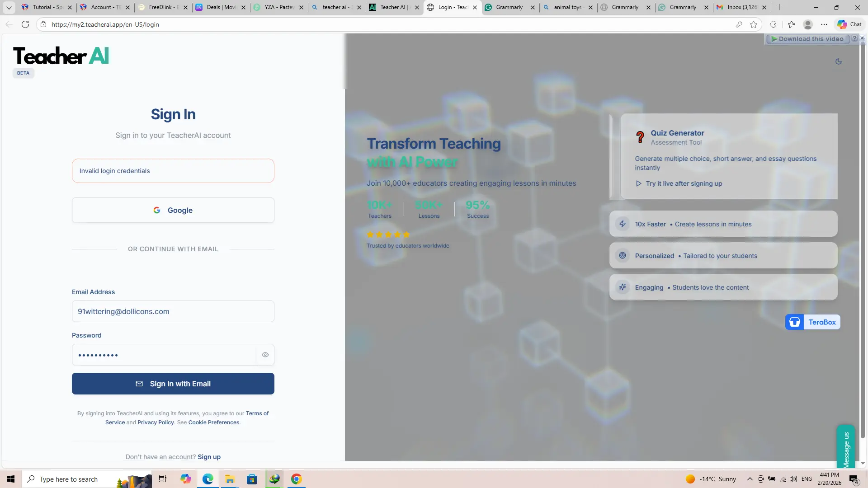This screenshot has width=868, height=488.
Task: Open weather widget -14°C Sunny
Action: 711,479
